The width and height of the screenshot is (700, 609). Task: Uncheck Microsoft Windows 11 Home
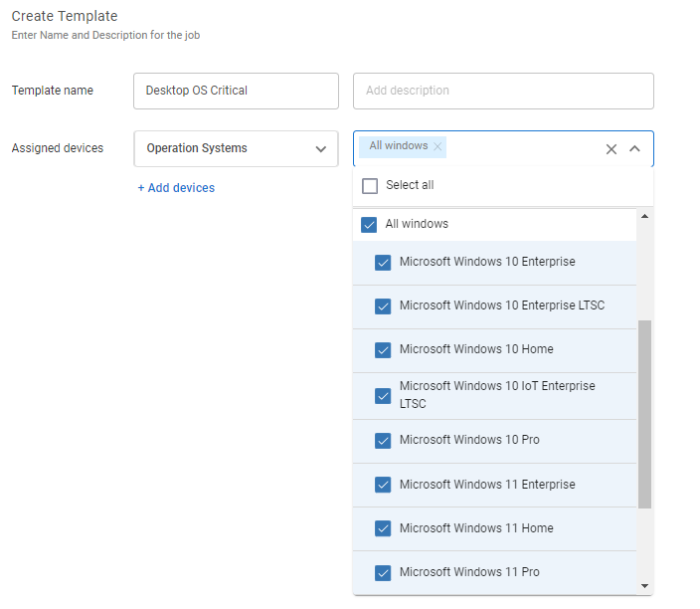point(383,528)
